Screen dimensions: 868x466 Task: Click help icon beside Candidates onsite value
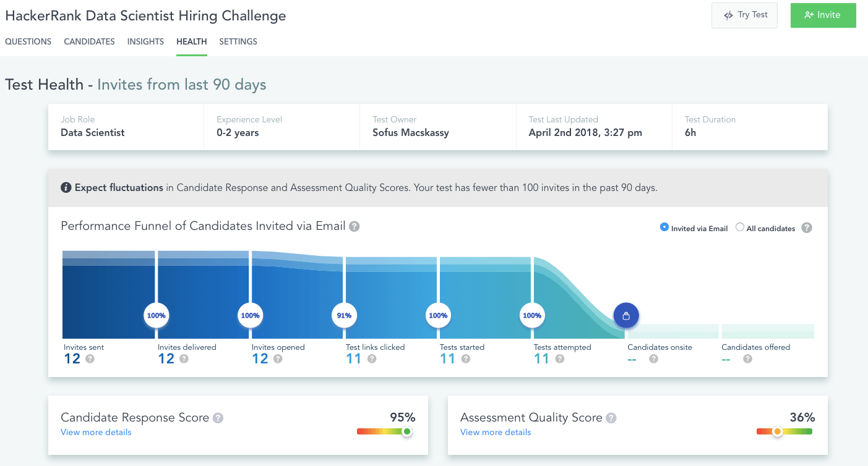[x=653, y=358]
